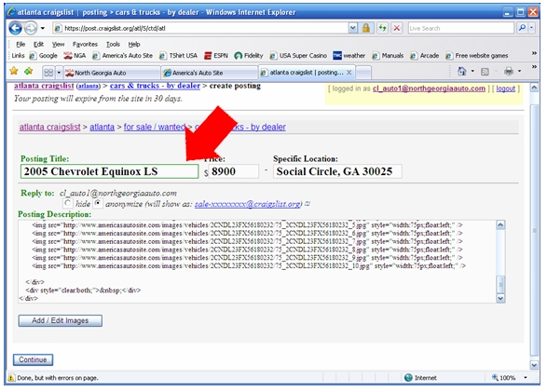Open the Favorites menu
The image size is (547, 392).
pyautogui.click(x=85, y=45)
